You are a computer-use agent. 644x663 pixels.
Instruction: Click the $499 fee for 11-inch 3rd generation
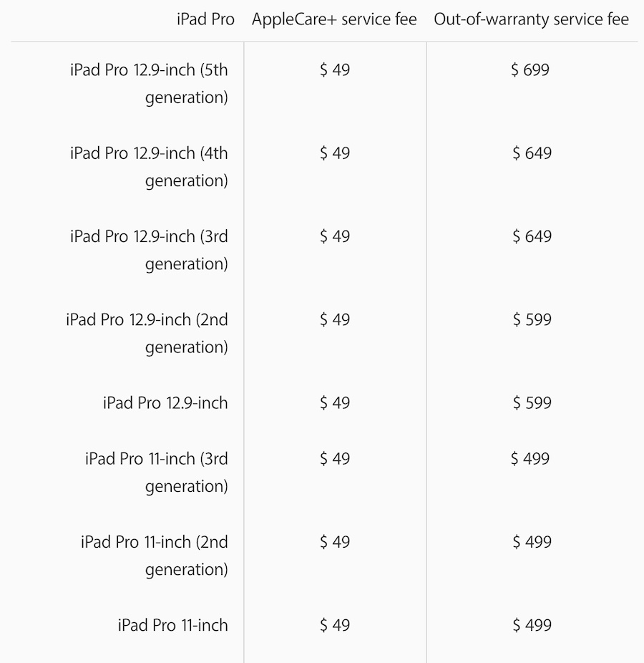click(530, 458)
